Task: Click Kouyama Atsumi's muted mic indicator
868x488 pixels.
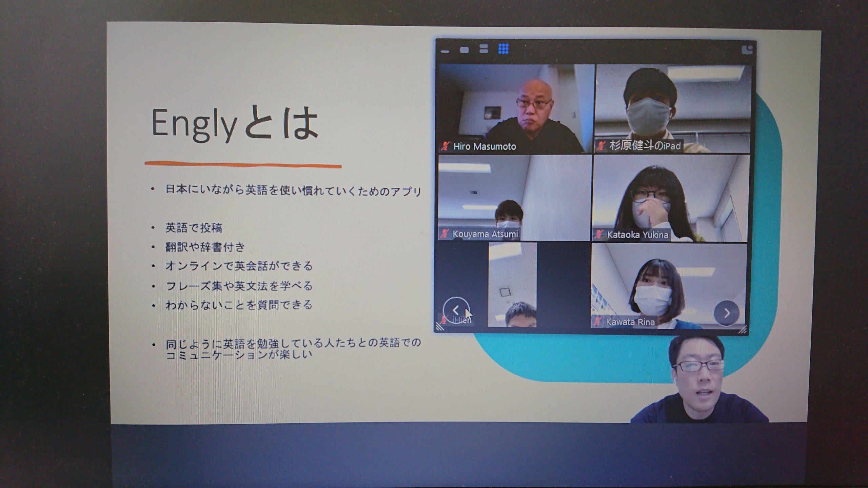Action: click(444, 234)
